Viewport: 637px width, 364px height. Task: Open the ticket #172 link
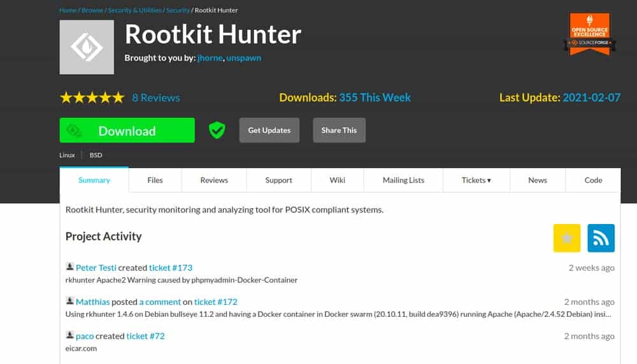(x=216, y=302)
